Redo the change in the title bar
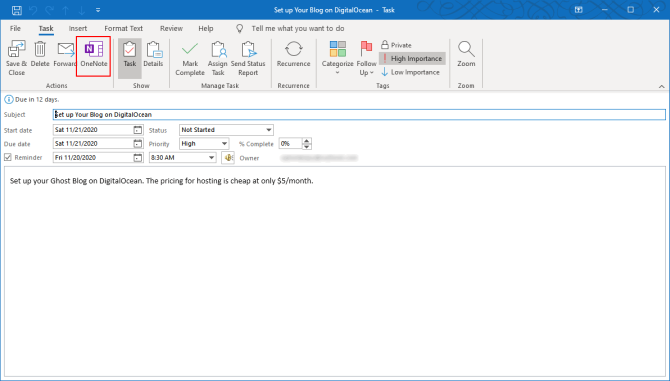670x381 pixels. coord(49,10)
